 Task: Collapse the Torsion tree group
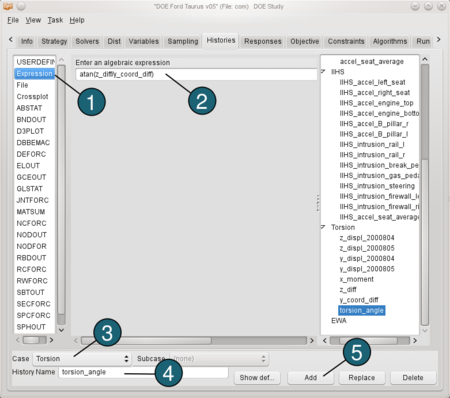(x=323, y=227)
